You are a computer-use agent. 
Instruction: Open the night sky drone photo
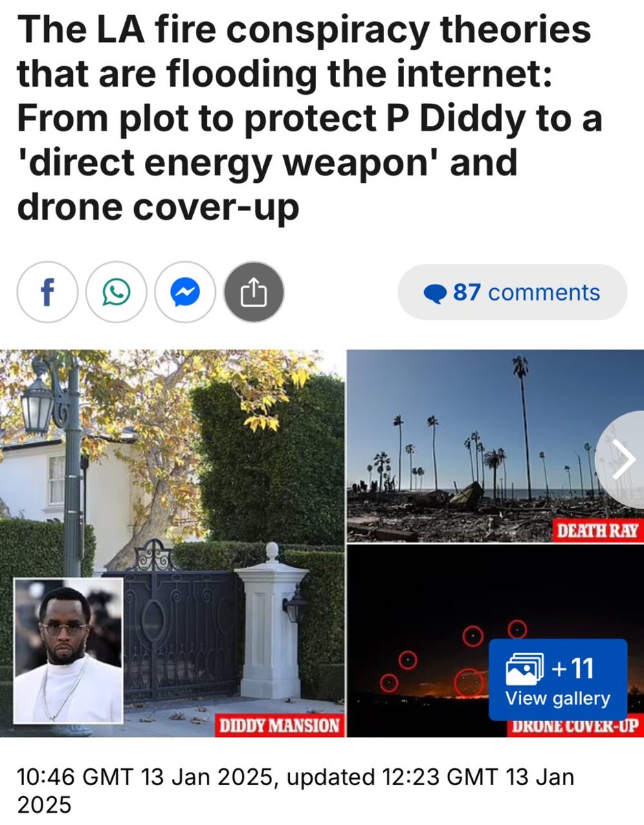tap(495, 640)
